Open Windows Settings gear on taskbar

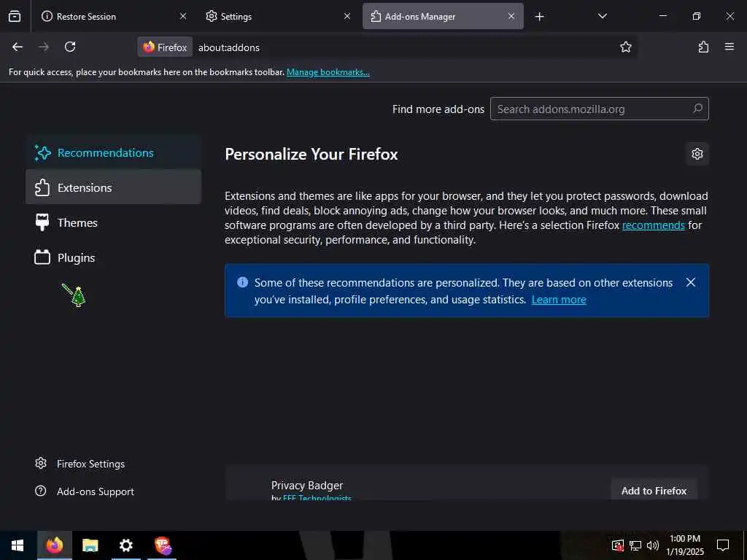tap(126, 545)
